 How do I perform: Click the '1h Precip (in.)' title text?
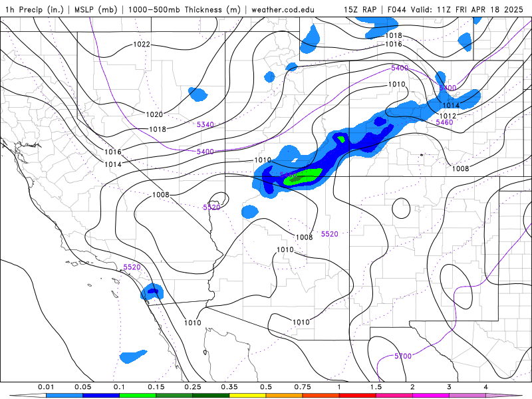[x=35, y=9]
